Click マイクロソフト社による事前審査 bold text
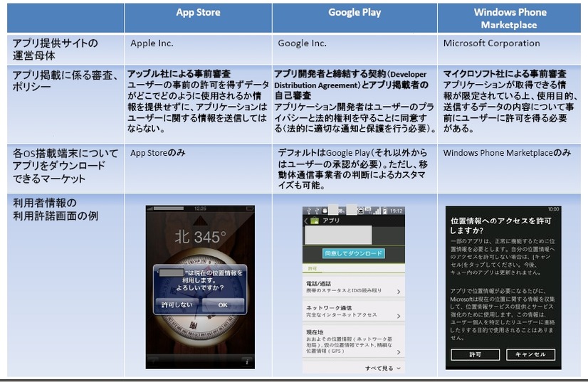Image resolution: width=588 pixels, height=382 pixels. click(505, 73)
